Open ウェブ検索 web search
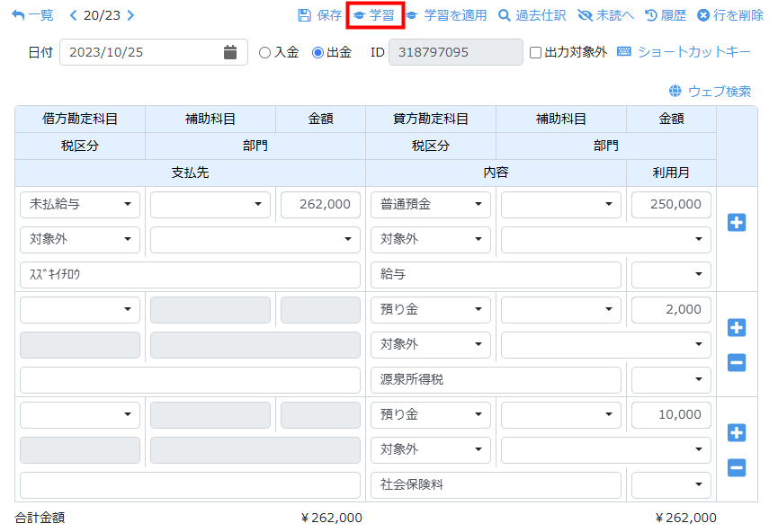 pyautogui.click(x=710, y=91)
